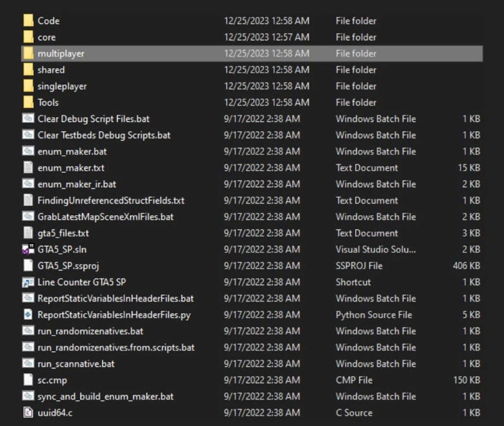Screen dimensions: 504x426
Task: Click the SSPROJ File type label
Action: (359, 266)
